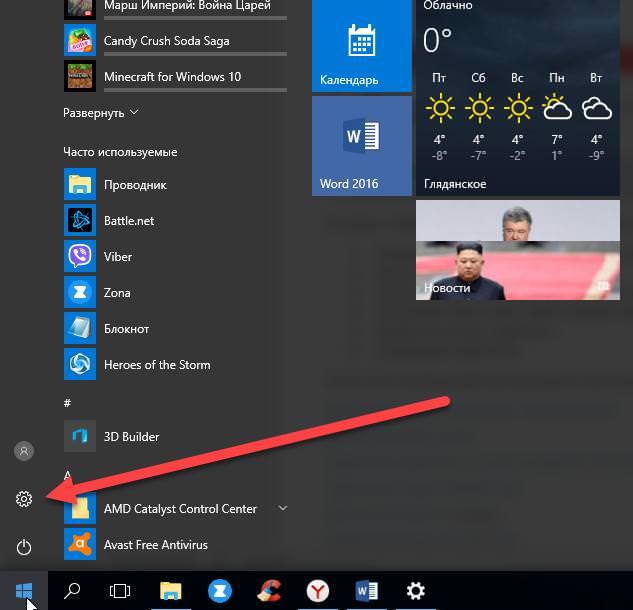The image size is (633, 610).
Task: Launch CCleaner from taskbar
Action: tap(269, 591)
